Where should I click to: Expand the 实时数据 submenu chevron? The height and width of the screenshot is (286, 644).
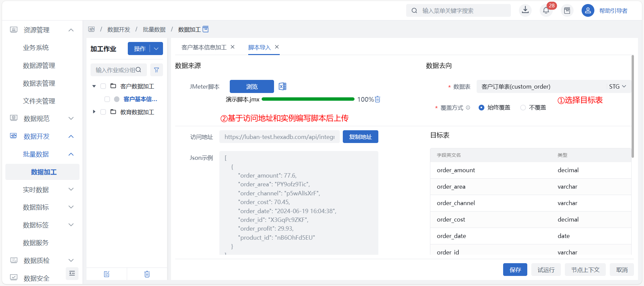[x=71, y=189]
